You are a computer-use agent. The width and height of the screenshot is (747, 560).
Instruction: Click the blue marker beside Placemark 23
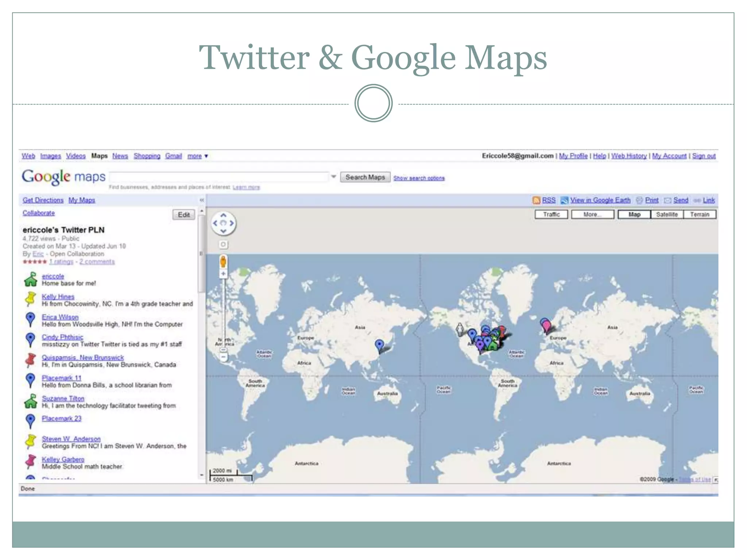31,421
